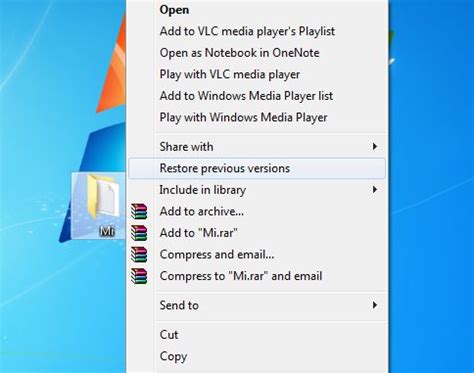Viewport: 474px width, 373px height.
Task: Choose Add to "Mi.rar" entry
Action: pyautogui.click(x=257, y=233)
